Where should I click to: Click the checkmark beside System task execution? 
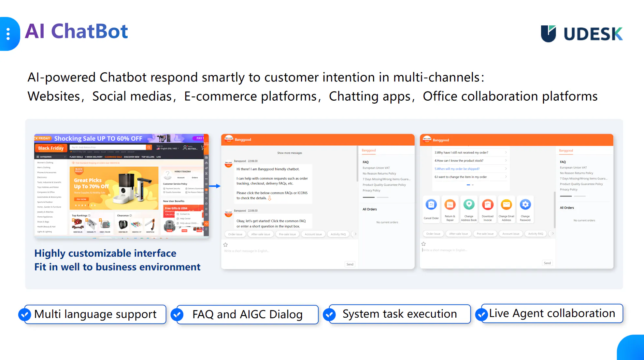(329, 314)
